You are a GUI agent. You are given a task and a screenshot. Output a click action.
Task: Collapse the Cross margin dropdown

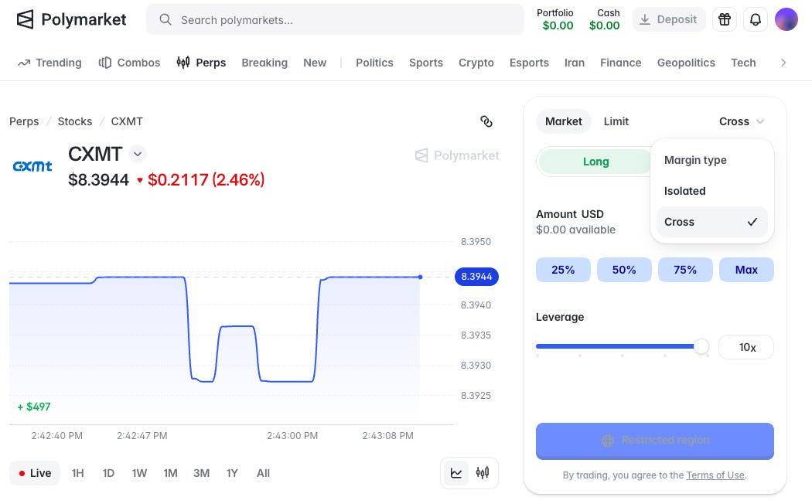[x=741, y=121]
